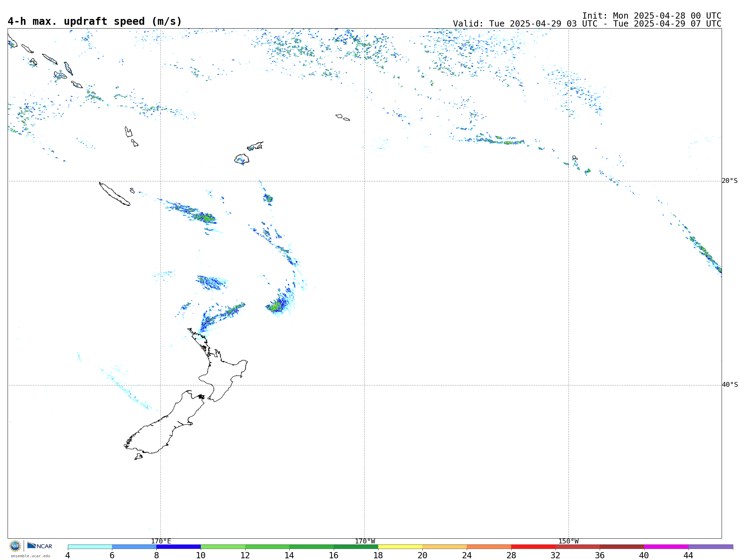The width and height of the screenshot is (744, 560).
Task: Open the ensemble.ucar.edu link text
Action: [31, 556]
